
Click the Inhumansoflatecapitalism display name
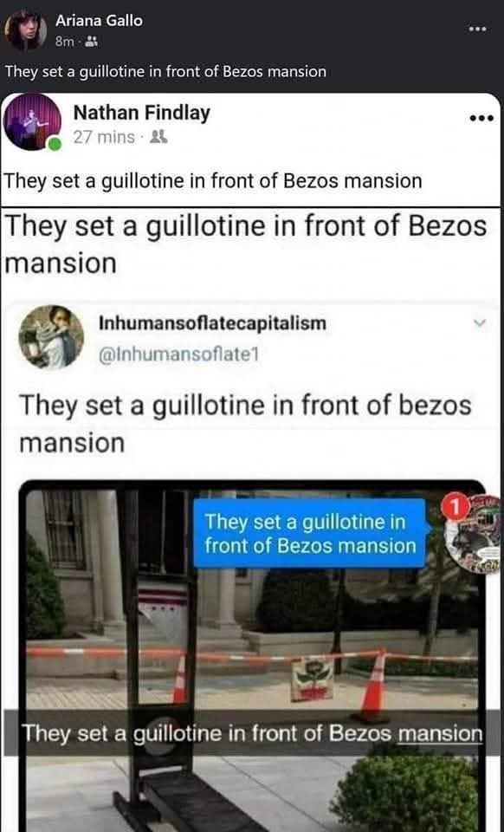[x=212, y=323]
